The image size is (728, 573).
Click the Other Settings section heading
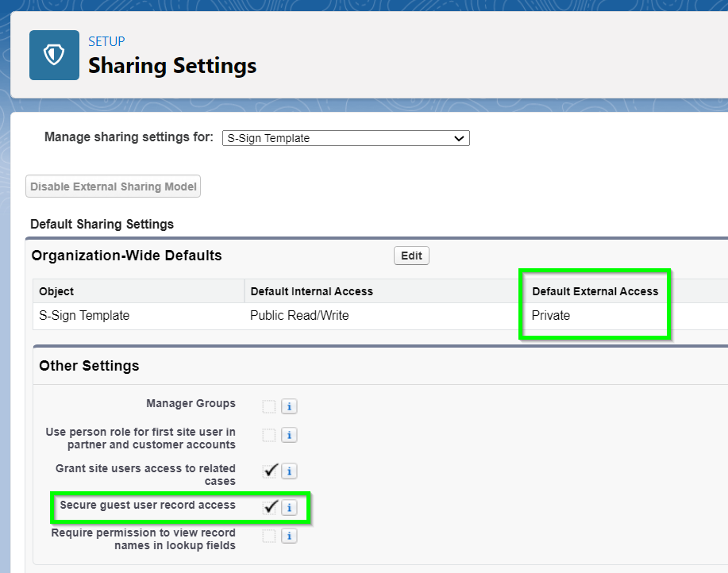[89, 366]
